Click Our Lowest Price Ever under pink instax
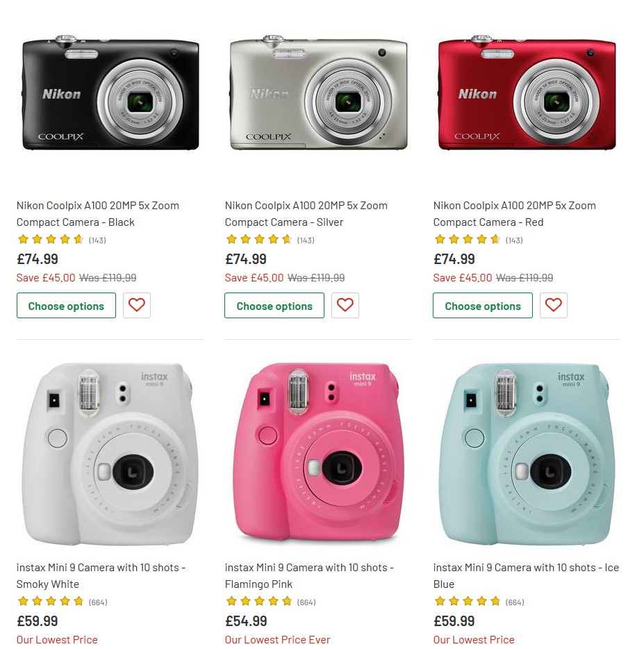This screenshot has height=649, width=644. [277, 639]
